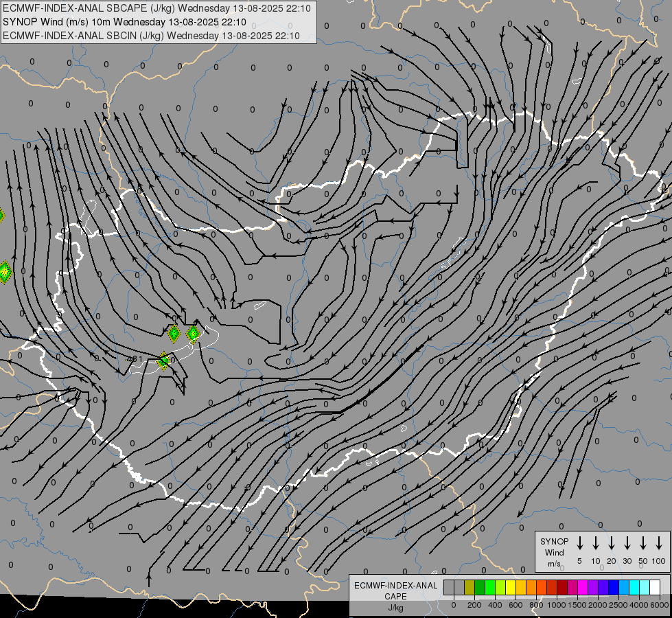Click the '600' tick on CAPE legend
The width and height of the screenshot is (672, 618).
(515, 605)
